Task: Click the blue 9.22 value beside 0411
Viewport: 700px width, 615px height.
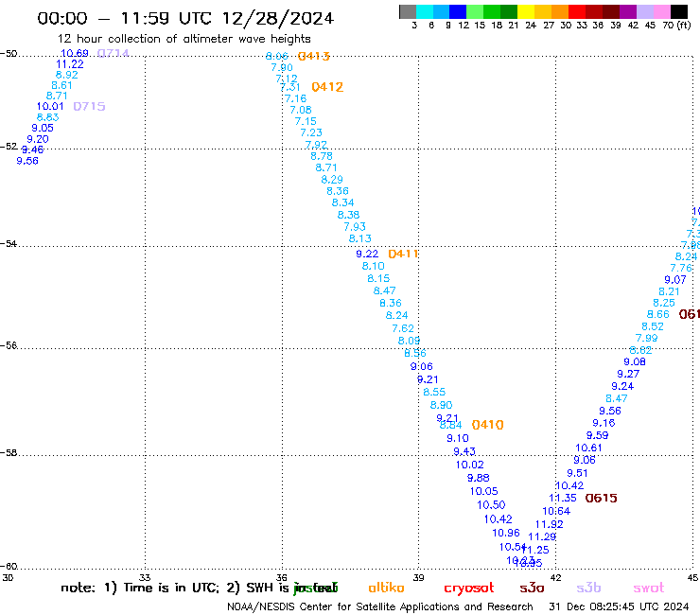Action: point(367,255)
